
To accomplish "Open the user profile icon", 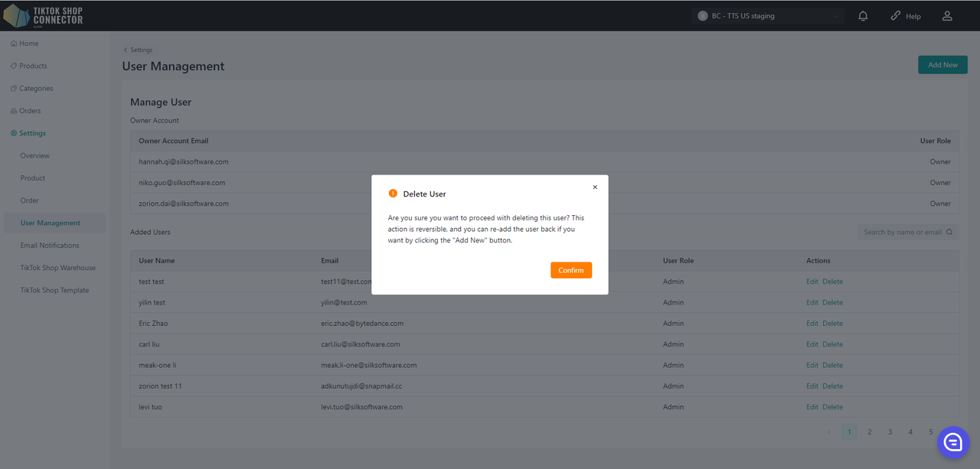I will click(947, 16).
